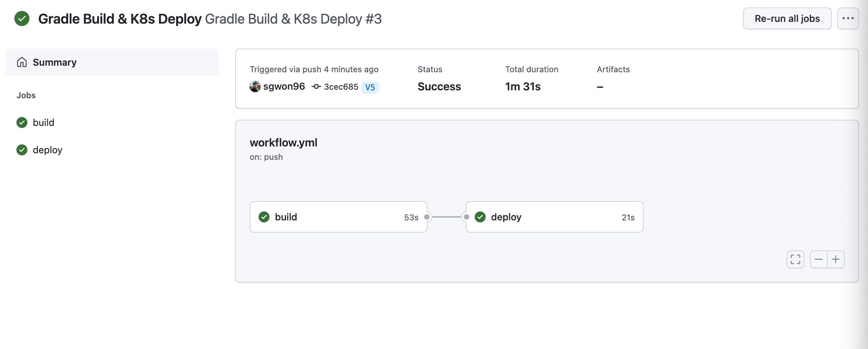Click the green success check beside workflow title

[22, 19]
